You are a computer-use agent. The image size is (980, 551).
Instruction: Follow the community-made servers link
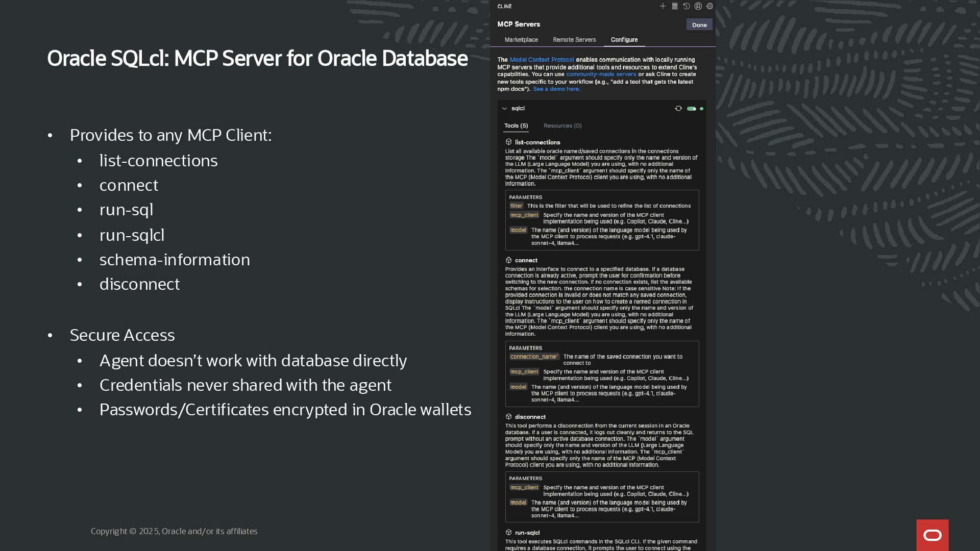tap(601, 74)
